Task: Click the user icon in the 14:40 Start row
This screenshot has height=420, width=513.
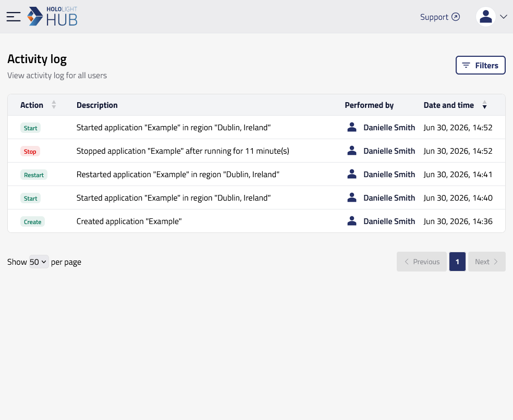Action: coord(352,197)
